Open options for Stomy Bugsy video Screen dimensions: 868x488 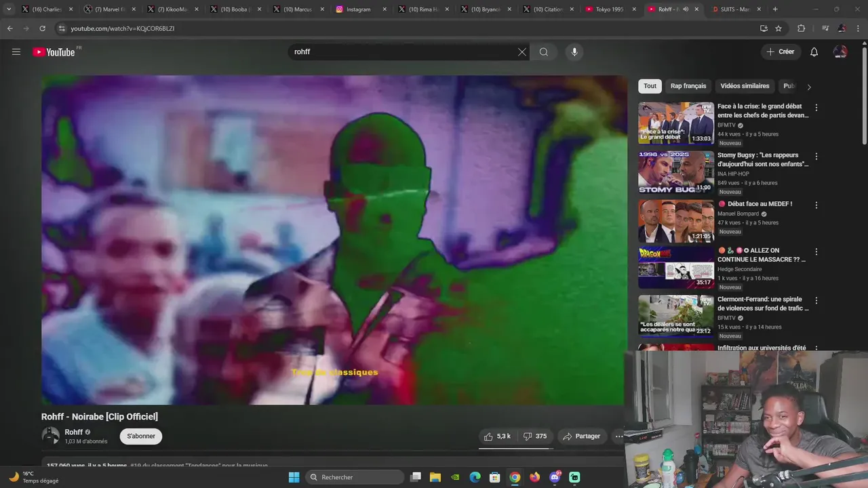click(816, 157)
